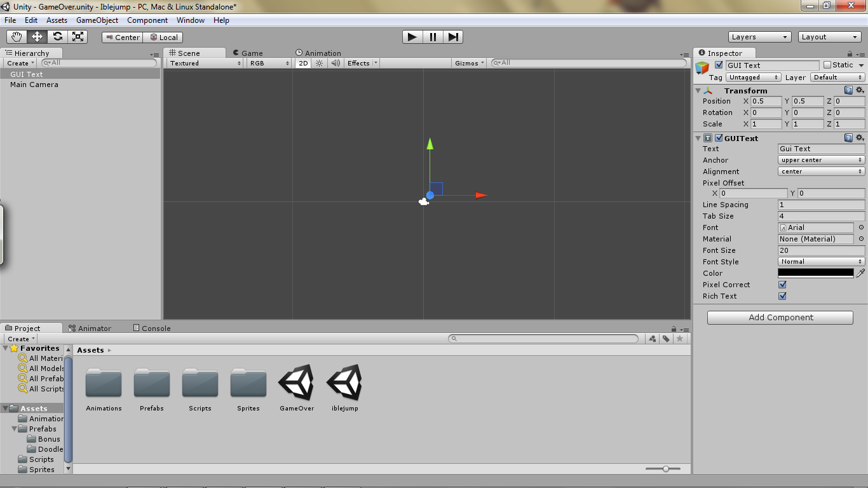Switch to the Animator tab
Screen dimensions: 868x488
(90, 329)
